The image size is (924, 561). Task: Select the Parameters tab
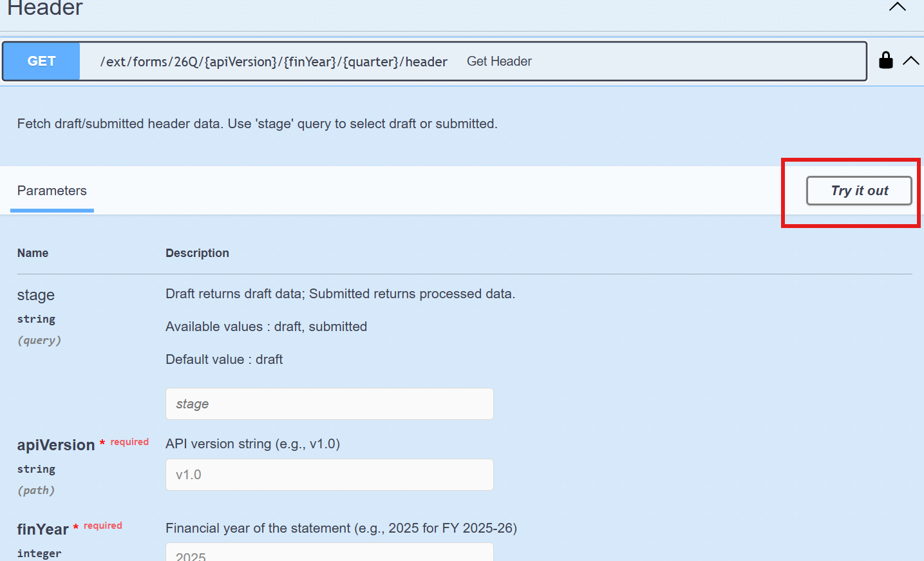click(52, 191)
